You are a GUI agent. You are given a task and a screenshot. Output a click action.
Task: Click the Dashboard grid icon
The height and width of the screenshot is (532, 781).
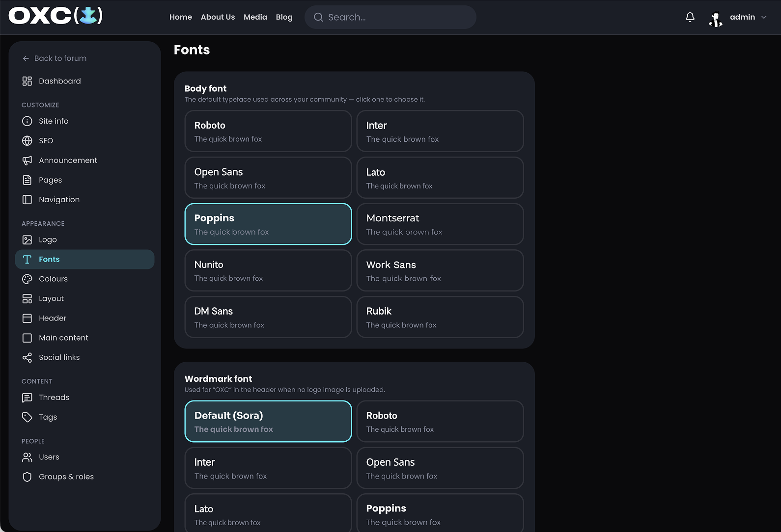coord(27,81)
